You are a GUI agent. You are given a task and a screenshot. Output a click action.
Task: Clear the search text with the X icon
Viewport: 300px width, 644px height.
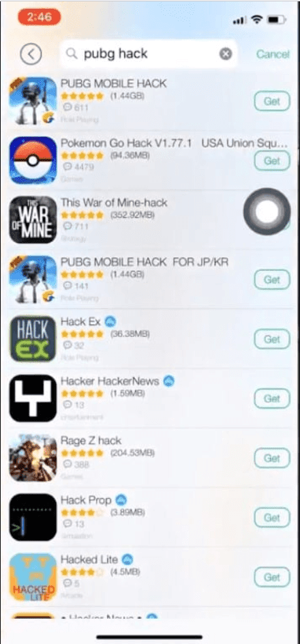pos(225,54)
